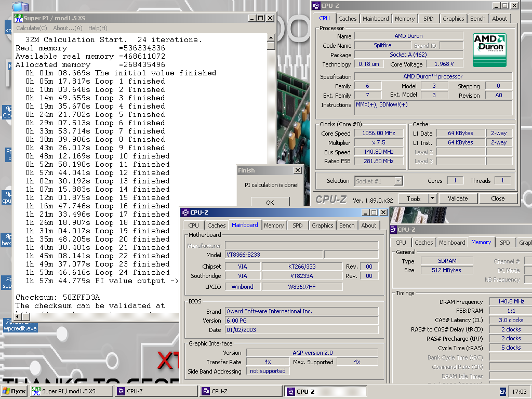Viewport: 532px width, 399px height.
Task: Switch to SPD tab in top CPU-Z window
Action: point(429,19)
